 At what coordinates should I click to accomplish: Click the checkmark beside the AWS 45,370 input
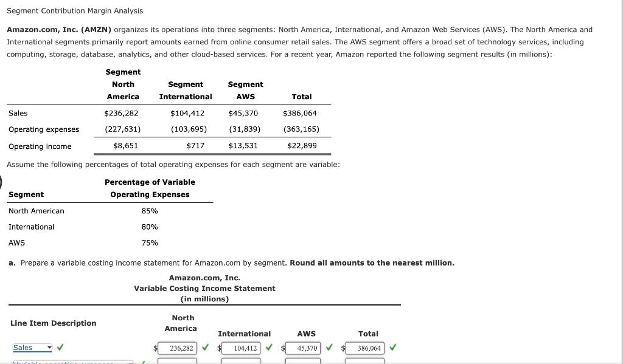coord(329,347)
